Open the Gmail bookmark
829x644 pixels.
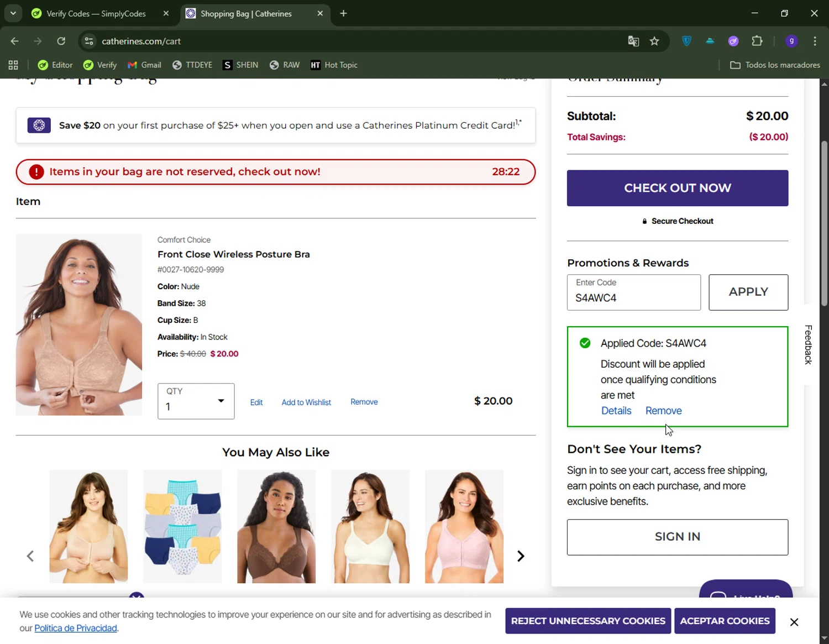(x=144, y=65)
